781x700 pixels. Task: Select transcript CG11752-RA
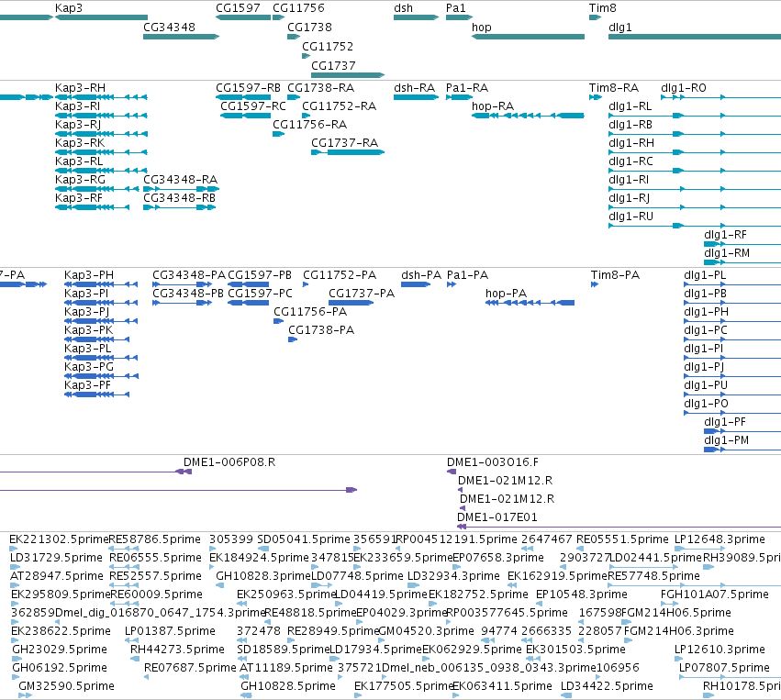[306, 116]
